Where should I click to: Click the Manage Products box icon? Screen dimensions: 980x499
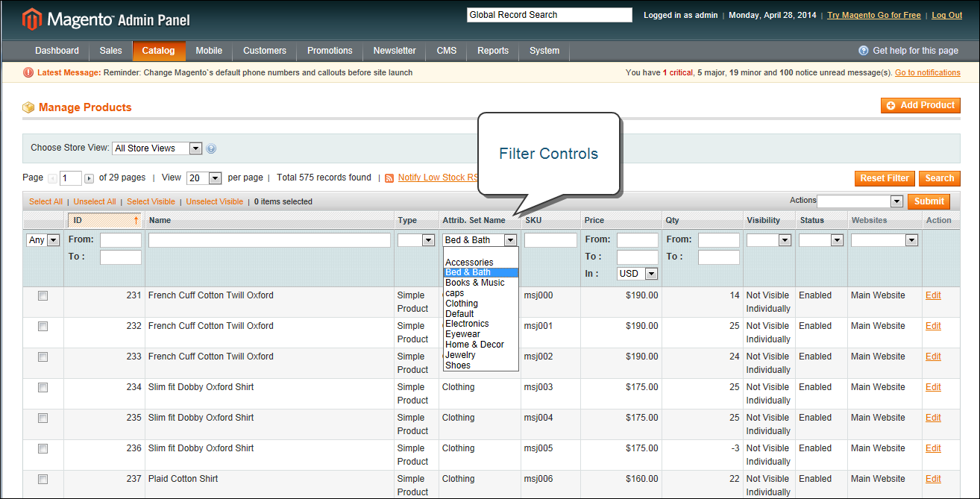coord(28,107)
